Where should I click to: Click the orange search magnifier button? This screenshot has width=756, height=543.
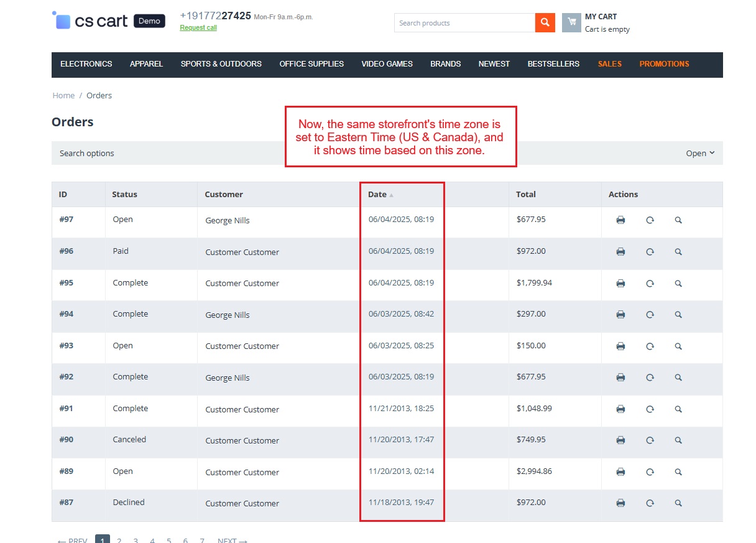click(x=545, y=23)
